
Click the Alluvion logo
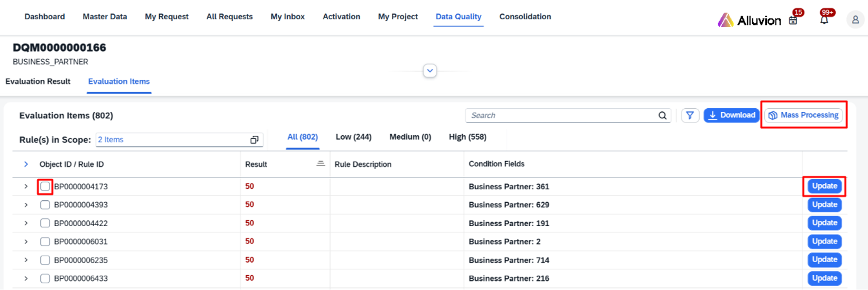(750, 20)
